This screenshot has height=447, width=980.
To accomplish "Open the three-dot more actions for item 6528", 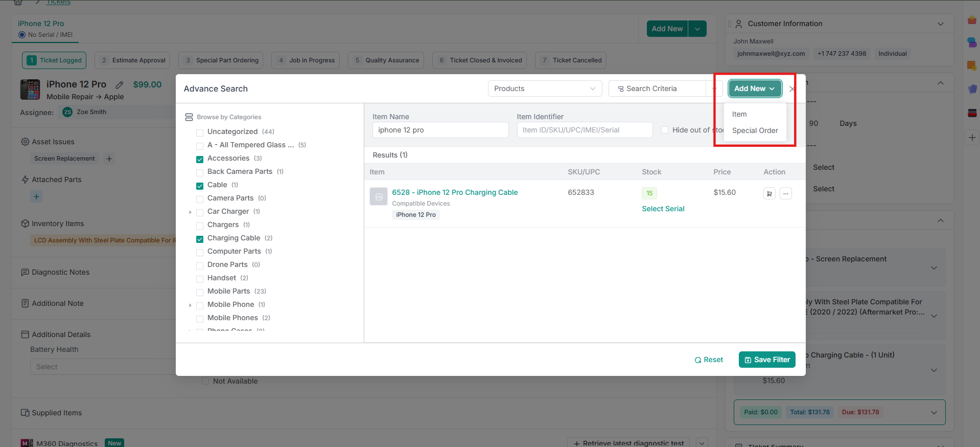I will click(x=786, y=193).
